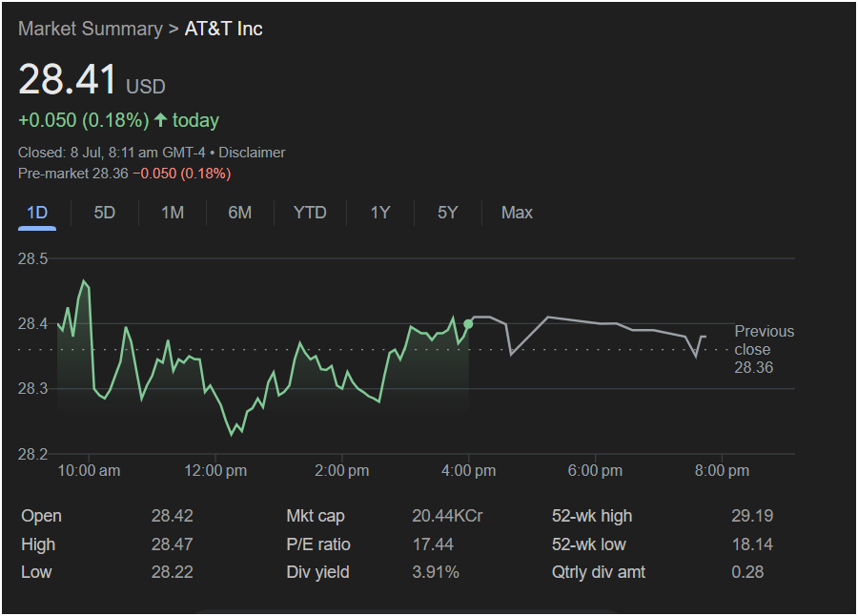Viewport: 858px width, 616px height.
Task: Show the 6M price history
Action: click(239, 213)
